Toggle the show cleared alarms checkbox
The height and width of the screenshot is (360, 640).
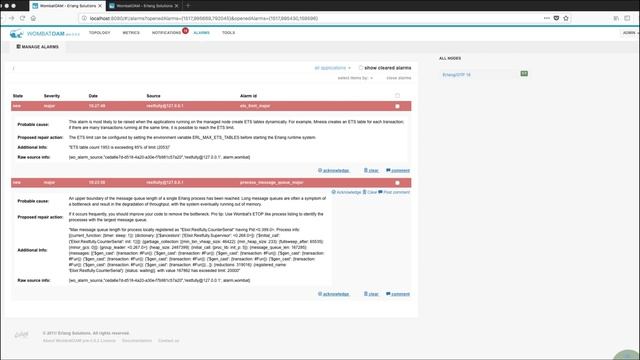(361, 68)
